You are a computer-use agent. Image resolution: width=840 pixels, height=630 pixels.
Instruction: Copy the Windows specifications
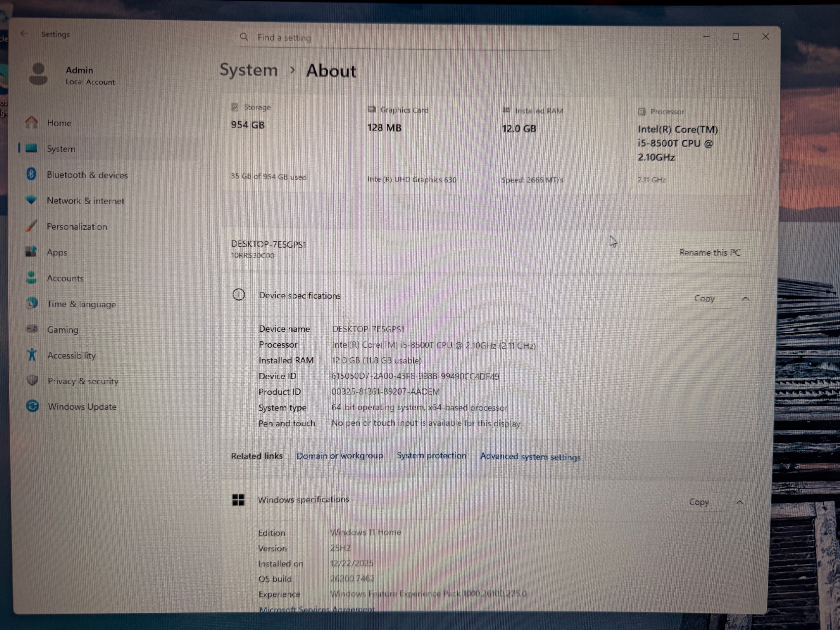click(x=699, y=502)
